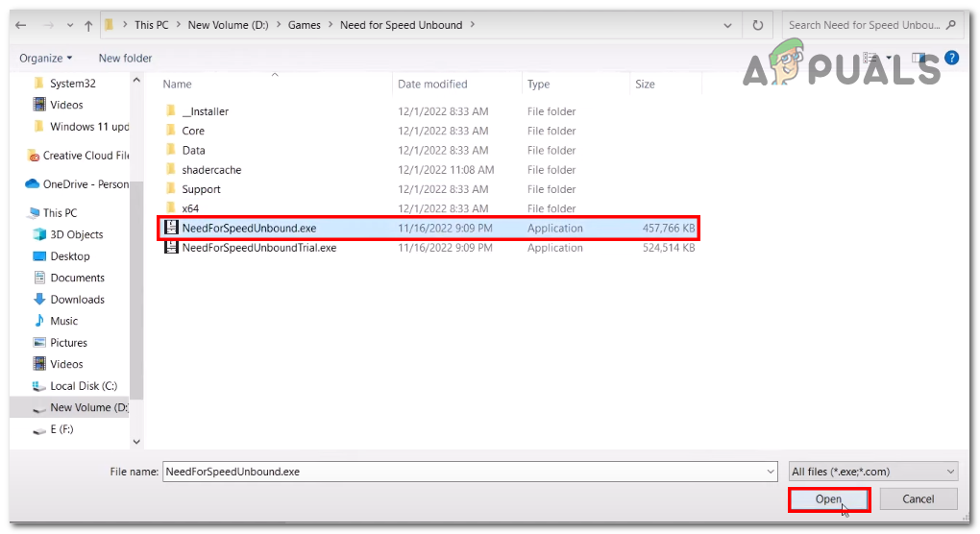The height and width of the screenshot is (534, 980).
Task: Open the Organize menu
Action: tap(45, 58)
